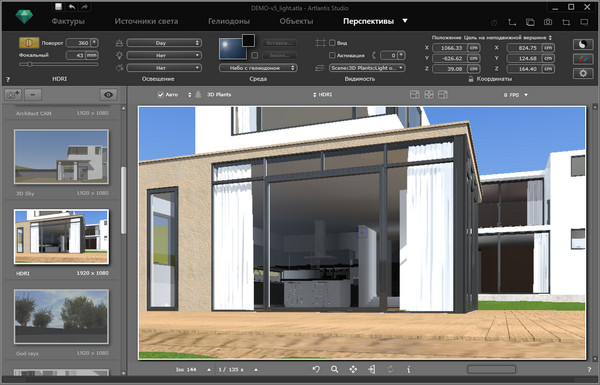Click the Фокальный 43 mm field
This screenshot has height=385, width=600.
tap(76, 55)
